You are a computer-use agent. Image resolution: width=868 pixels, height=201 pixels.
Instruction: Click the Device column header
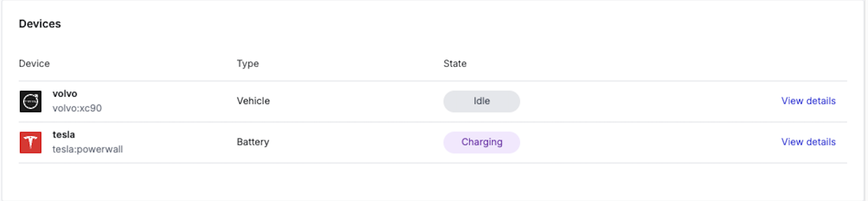click(34, 64)
